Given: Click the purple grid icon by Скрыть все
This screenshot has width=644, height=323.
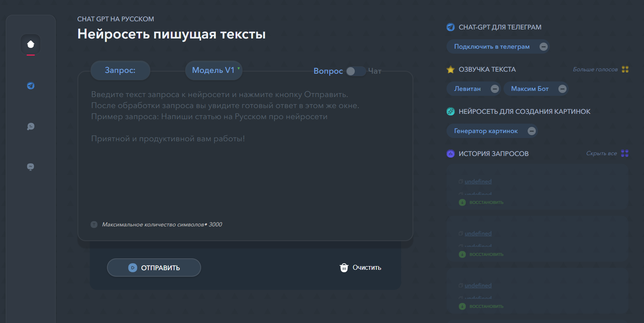Looking at the screenshot, I should point(625,154).
